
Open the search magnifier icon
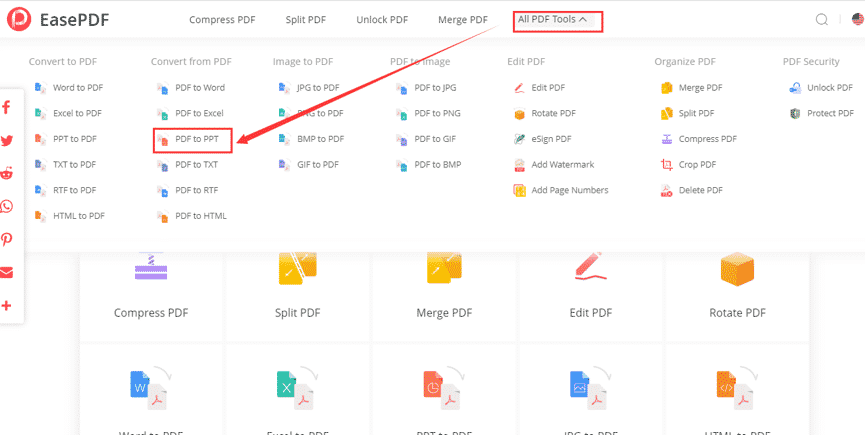point(821,20)
